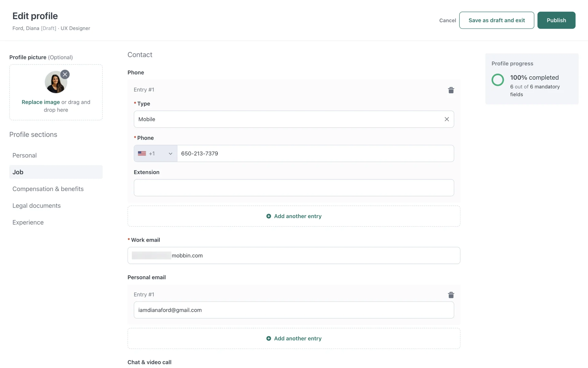Click the US flag icon
This screenshot has width=588, height=368.
coord(142,154)
